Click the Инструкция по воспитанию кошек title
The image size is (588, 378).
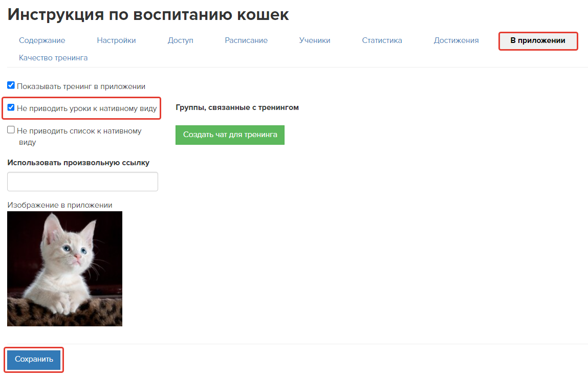[x=148, y=14]
